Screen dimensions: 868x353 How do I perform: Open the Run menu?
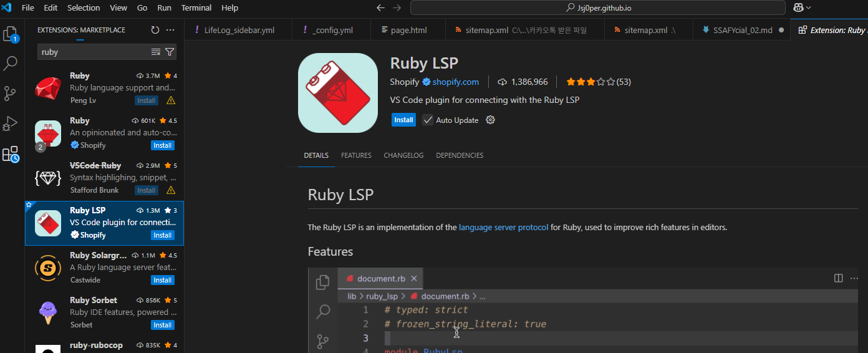pos(164,8)
